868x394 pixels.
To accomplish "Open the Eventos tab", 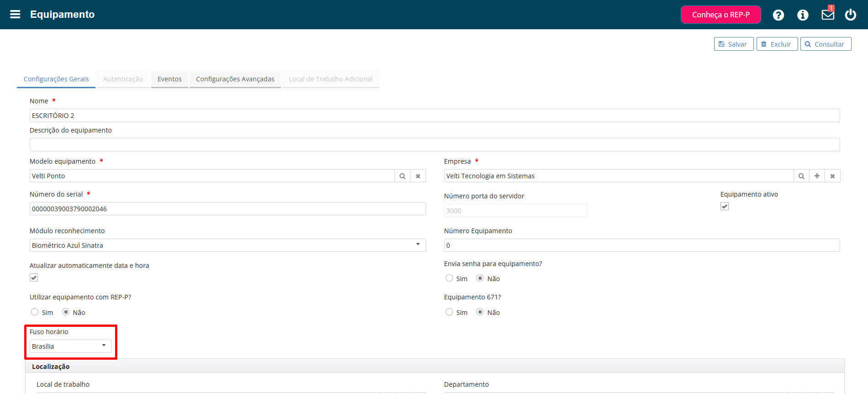I will pos(169,79).
